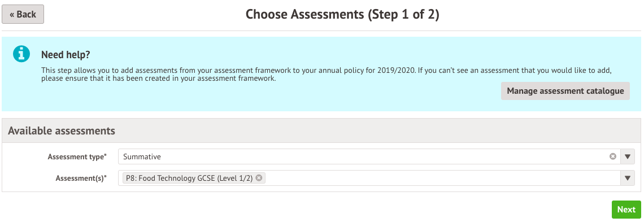The height and width of the screenshot is (222, 644).
Task: Click the Summative assessment type field
Action: [369, 156]
